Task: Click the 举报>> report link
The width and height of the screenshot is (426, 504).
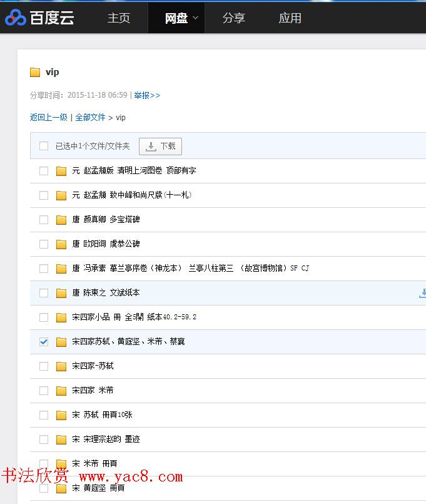Action: coord(147,95)
